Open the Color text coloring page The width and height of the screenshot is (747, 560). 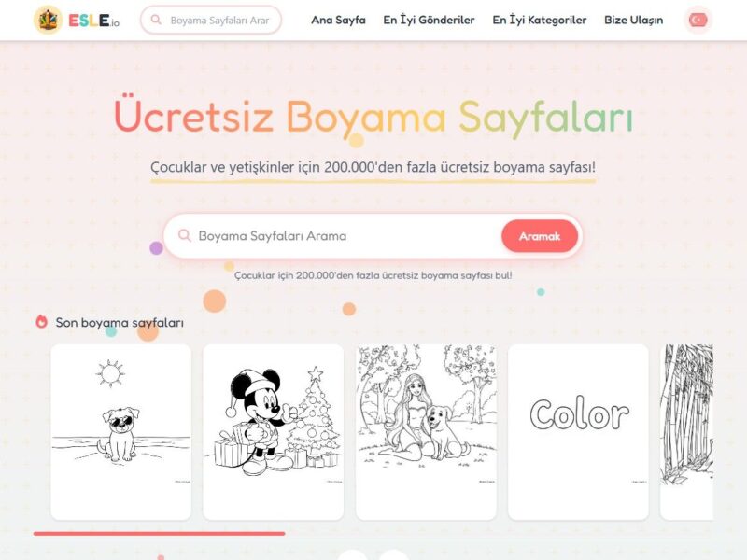[x=578, y=432]
